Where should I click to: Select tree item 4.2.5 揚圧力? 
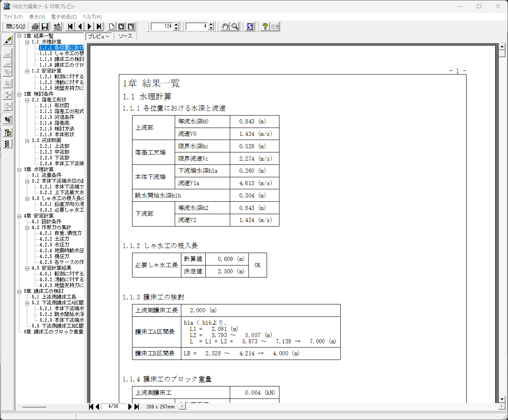[x=54, y=256]
